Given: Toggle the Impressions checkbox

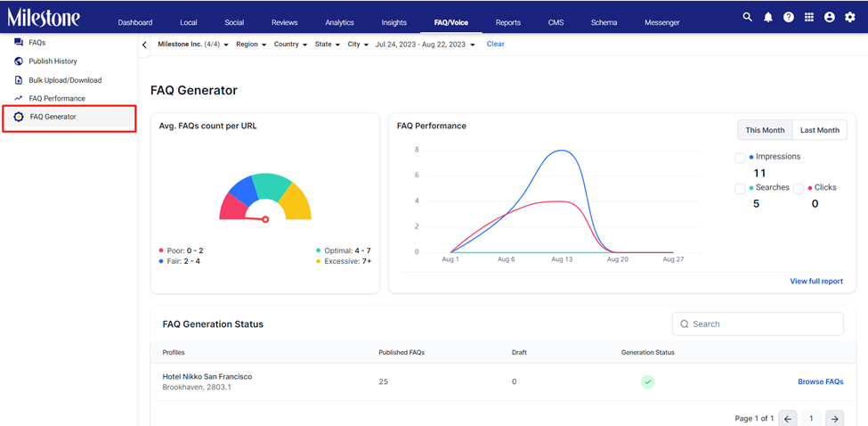Looking at the screenshot, I should click(x=740, y=159).
